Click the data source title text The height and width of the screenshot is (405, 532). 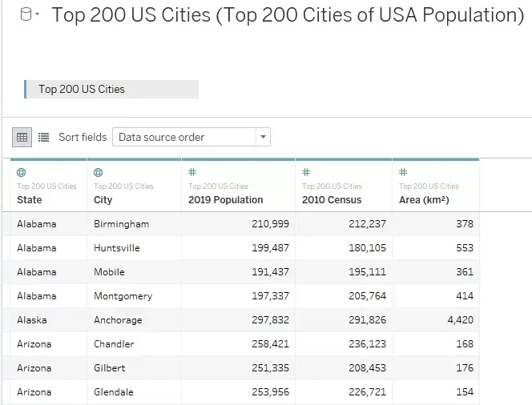288,15
